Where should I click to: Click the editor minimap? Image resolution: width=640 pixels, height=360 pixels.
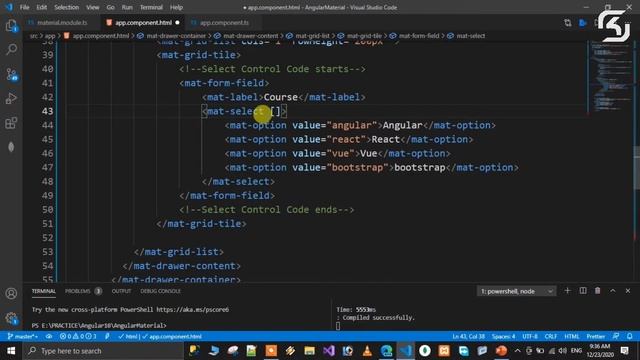coord(610,78)
